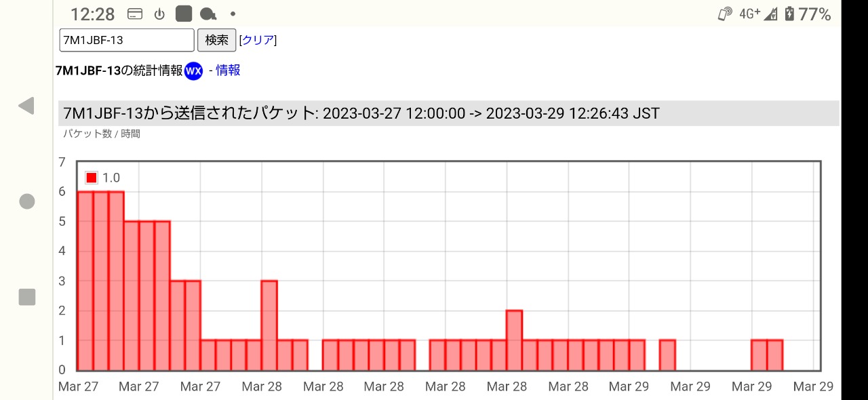The height and width of the screenshot is (400, 868).
Task: Tap the NFC/vibrate icon in status bar
Action: (725, 14)
